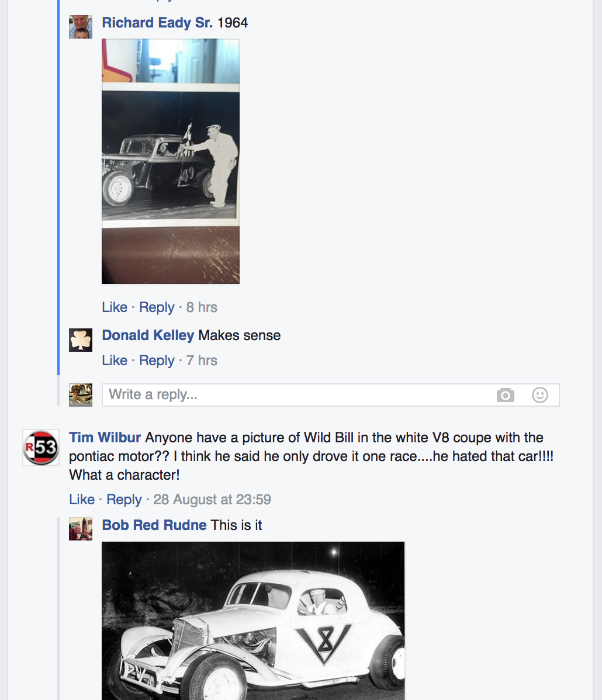This screenshot has width=602, height=700.
Task: Visit Tim Wilbur's profile
Action: click(x=105, y=438)
